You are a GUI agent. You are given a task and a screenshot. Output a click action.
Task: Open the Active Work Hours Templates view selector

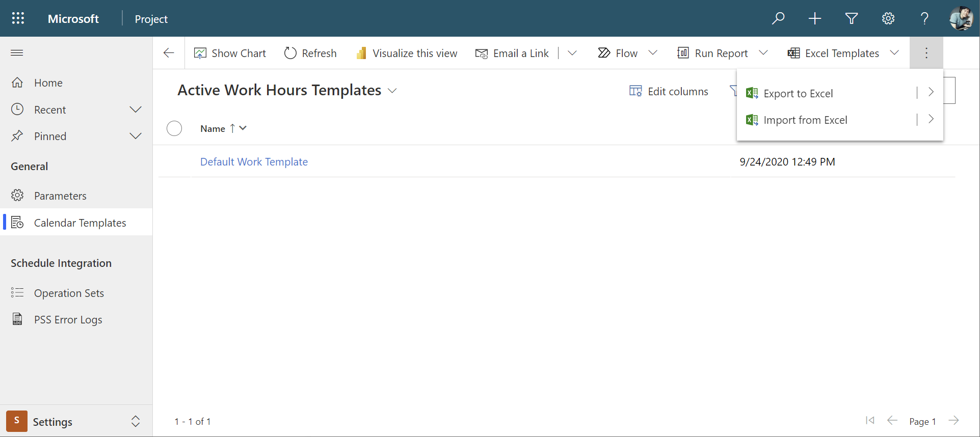[x=287, y=90]
